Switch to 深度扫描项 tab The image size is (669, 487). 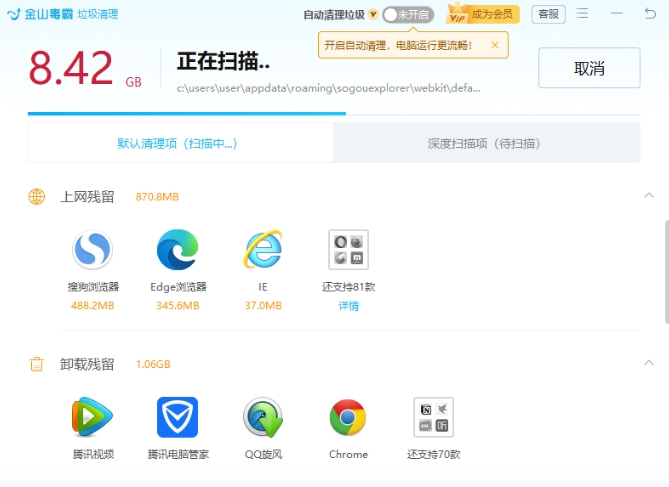coord(486,143)
